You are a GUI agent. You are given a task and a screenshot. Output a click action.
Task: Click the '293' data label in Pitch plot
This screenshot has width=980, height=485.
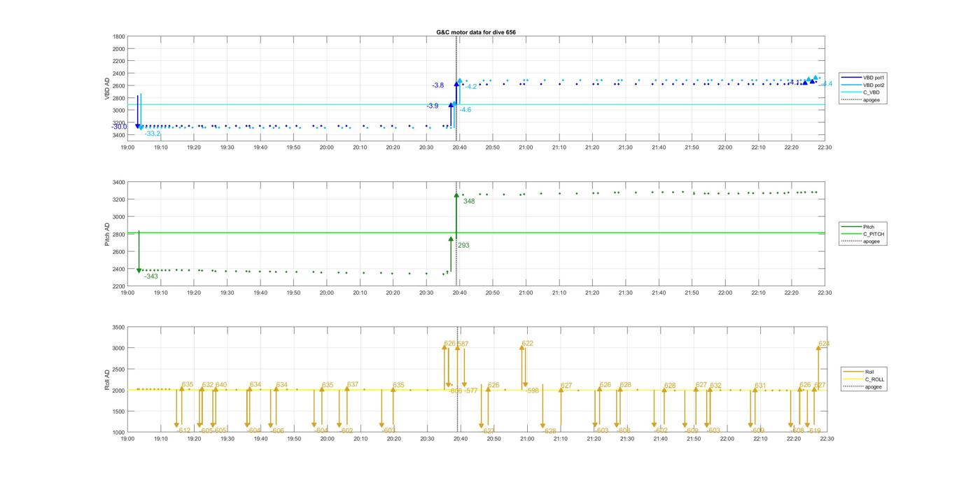(463, 246)
